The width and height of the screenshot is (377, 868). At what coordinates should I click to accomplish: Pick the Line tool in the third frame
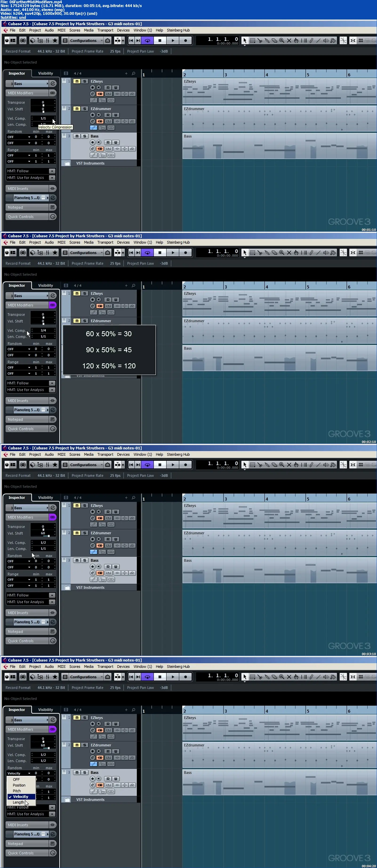tap(318, 465)
